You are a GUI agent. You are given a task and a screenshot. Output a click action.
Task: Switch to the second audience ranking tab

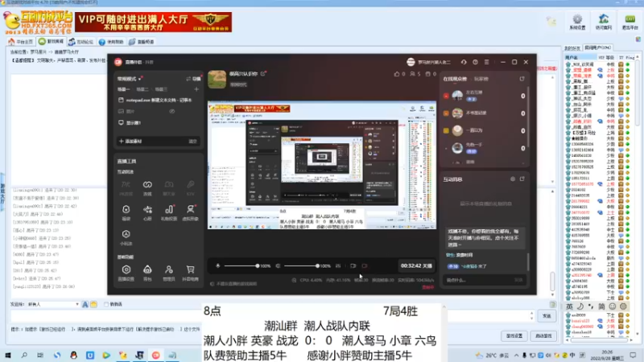click(x=481, y=79)
